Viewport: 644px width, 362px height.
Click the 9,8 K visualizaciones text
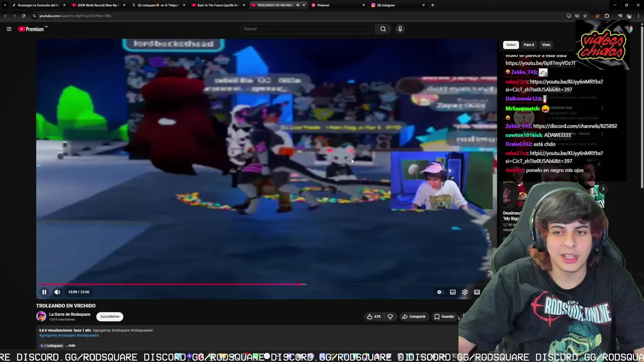56,330
